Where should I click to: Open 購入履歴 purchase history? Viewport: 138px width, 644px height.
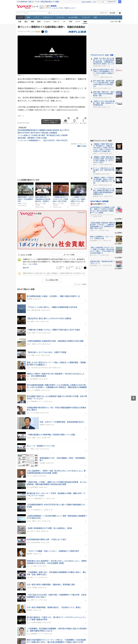[112, 13]
